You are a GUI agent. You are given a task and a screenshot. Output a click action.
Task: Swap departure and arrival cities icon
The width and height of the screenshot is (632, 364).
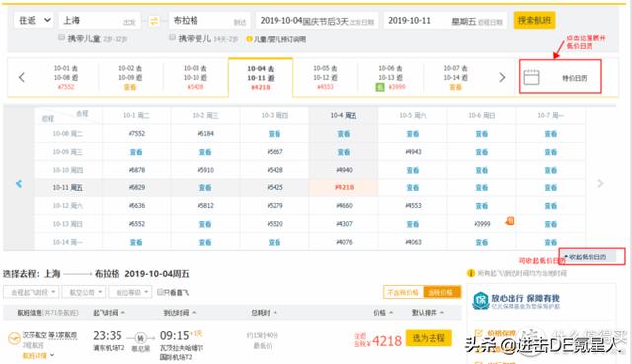[154, 21]
